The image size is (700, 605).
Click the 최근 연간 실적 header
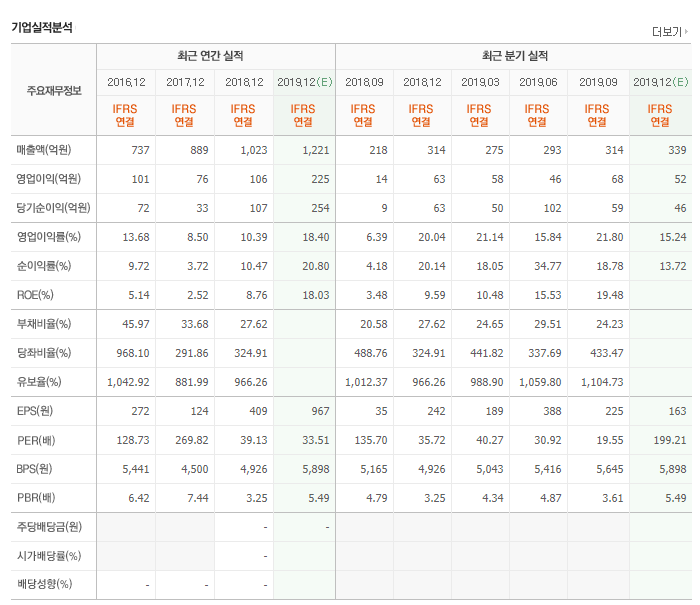click(x=210, y=56)
